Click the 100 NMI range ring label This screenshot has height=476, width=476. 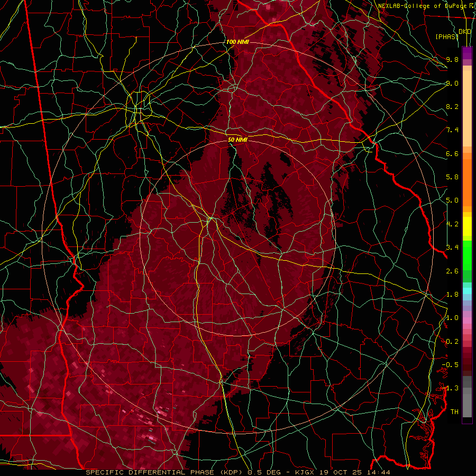(237, 42)
